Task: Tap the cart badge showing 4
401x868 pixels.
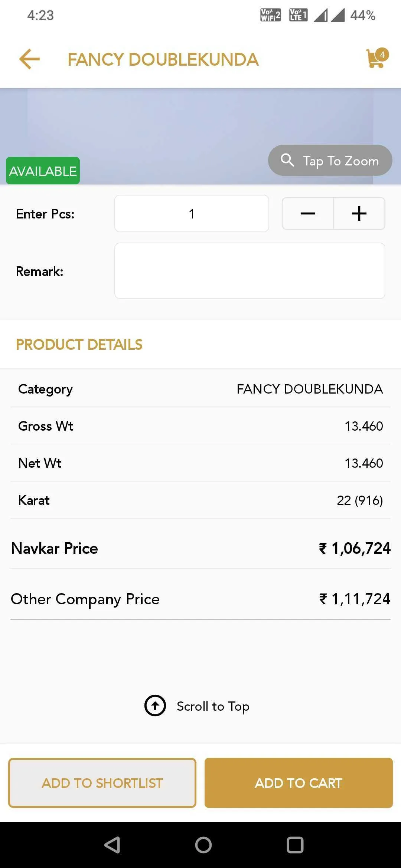Action: tap(382, 55)
